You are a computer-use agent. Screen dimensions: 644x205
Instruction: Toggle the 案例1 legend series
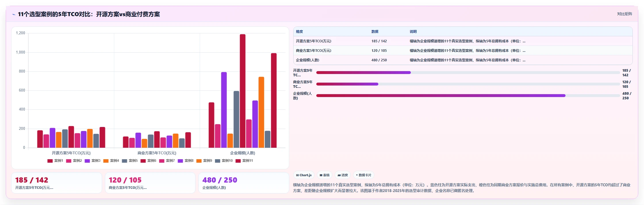[55, 161]
